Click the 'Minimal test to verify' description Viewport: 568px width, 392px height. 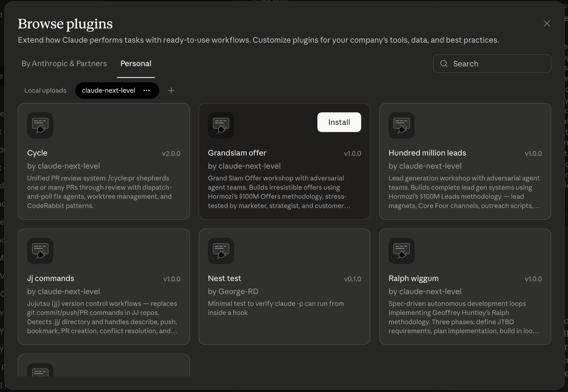[276, 308]
